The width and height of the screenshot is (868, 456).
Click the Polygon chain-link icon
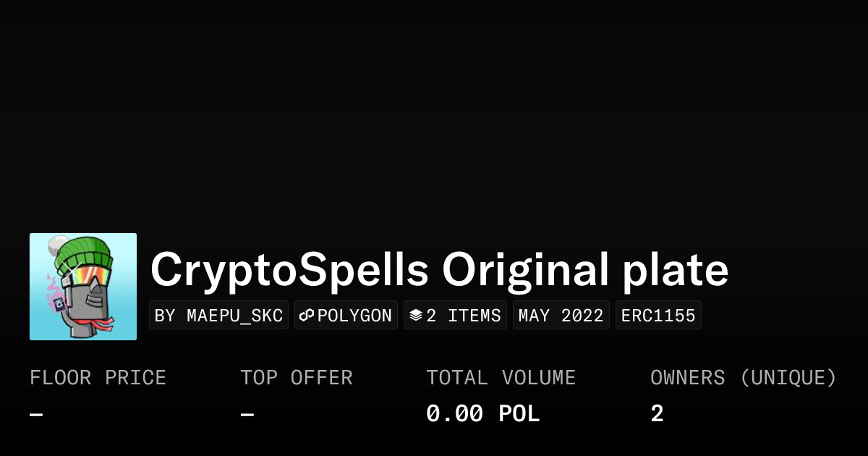307,316
